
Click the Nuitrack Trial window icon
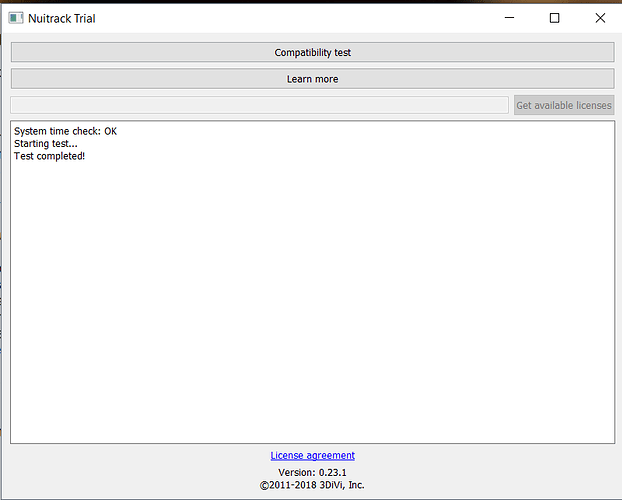[x=16, y=18]
